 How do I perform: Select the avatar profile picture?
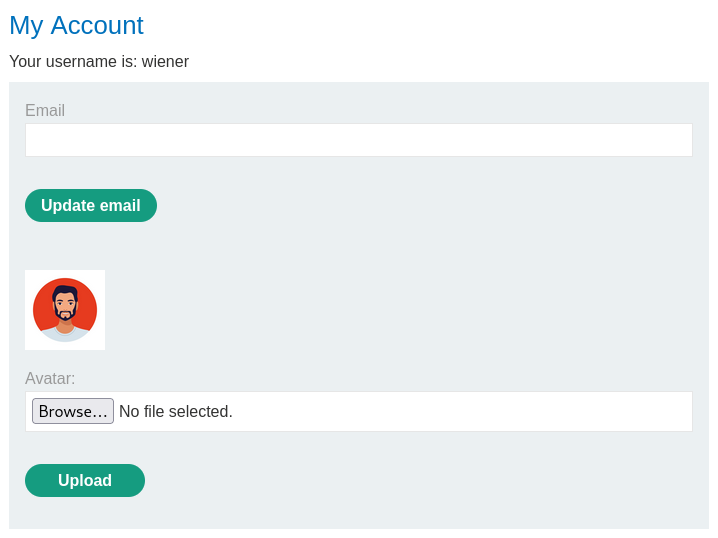pyautogui.click(x=65, y=310)
